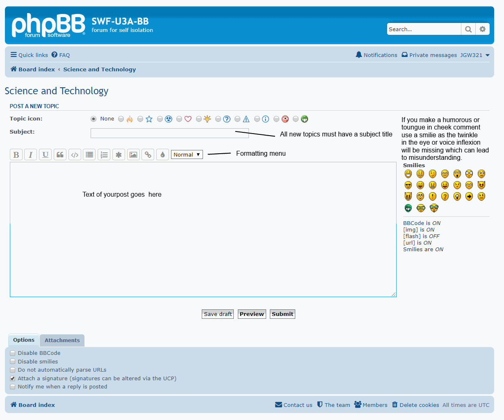Focus the post message text area
The height and width of the screenshot is (420, 504).
[x=203, y=229]
